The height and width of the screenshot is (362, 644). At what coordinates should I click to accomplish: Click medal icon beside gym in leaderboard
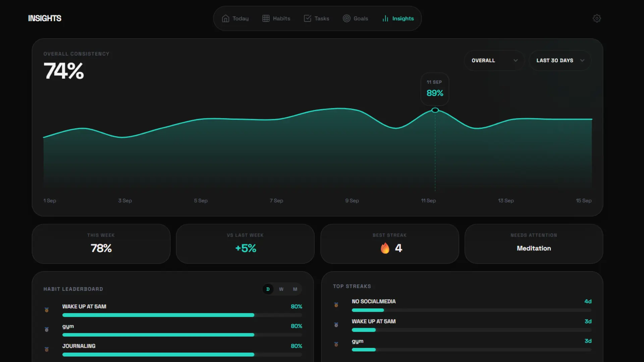(47, 329)
